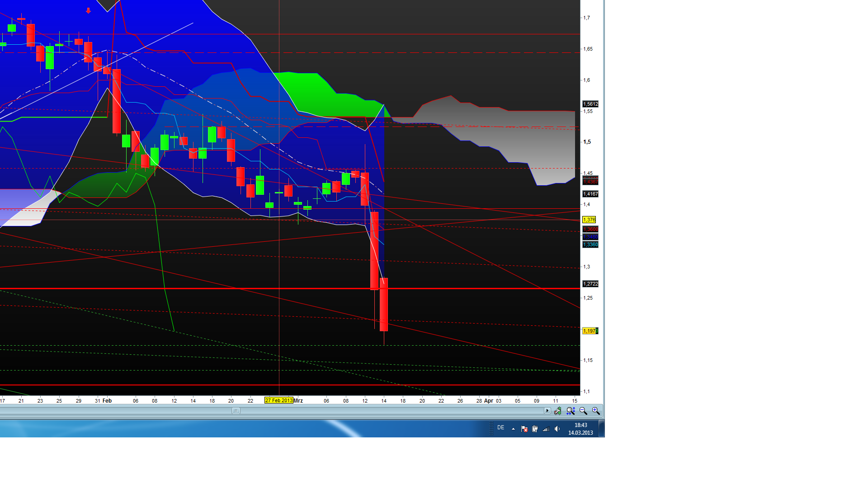
Task: Click the chart horizontal scrollbar thumb
Action: click(236, 411)
